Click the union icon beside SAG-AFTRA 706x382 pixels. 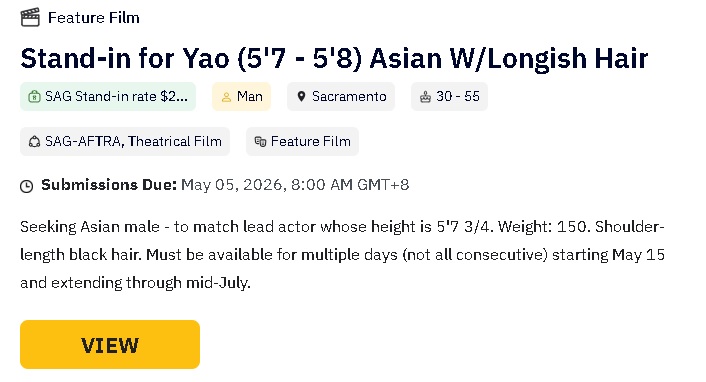point(34,141)
